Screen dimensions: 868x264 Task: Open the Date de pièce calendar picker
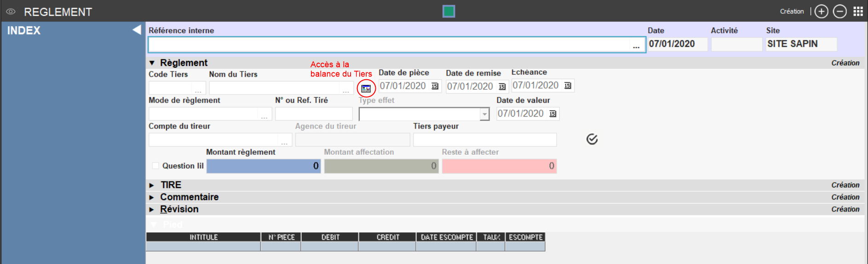[435, 86]
